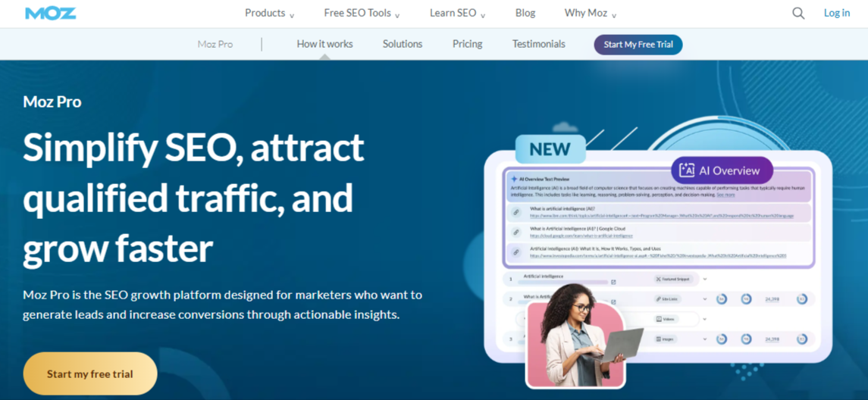Click the 'Simplify SEO, attract qualified traffic' headline
868x400 pixels.
click(193, 198)
